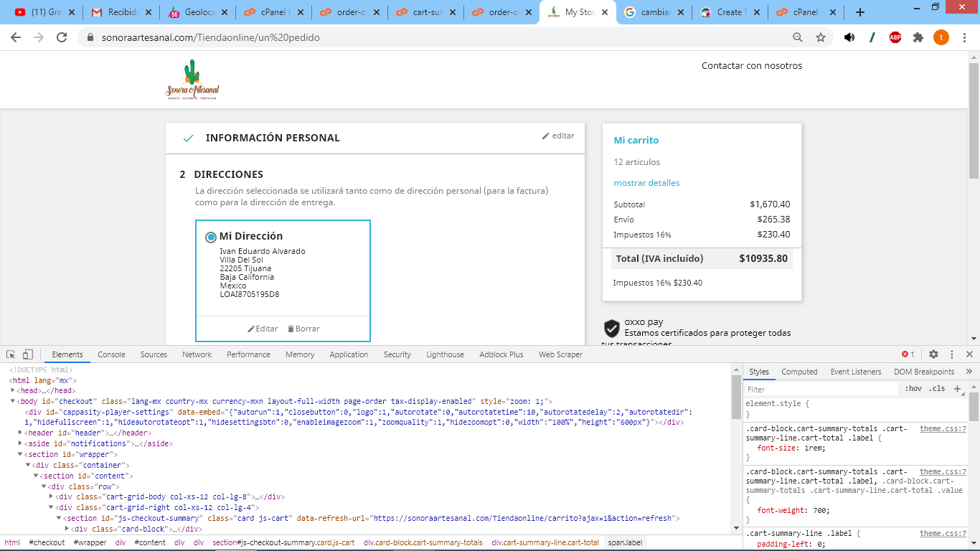Click Editar under Mi Dirección

pos(263,329)
